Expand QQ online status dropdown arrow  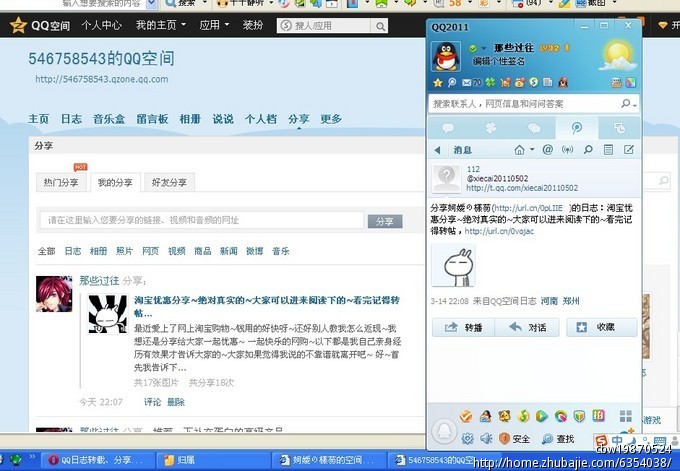click(x=484, y=49)
